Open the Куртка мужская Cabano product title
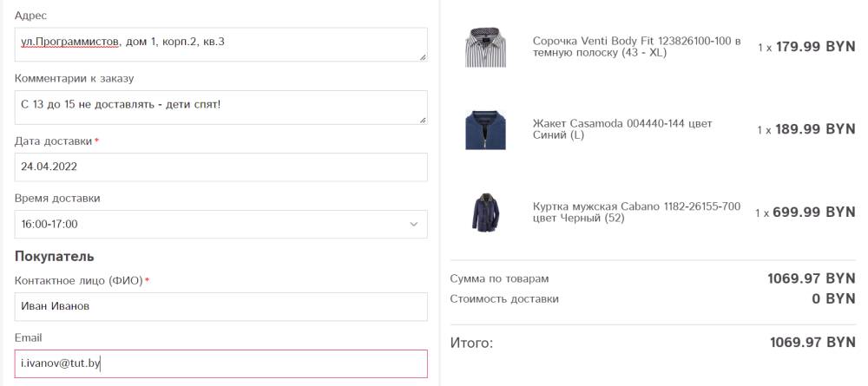 [x=636, y=213]
